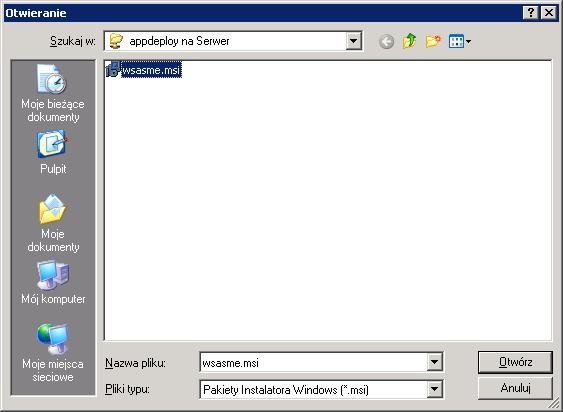Go to Pulpit in the sidebar
This screenshot has width=563, height=412.
click(53, 153)
